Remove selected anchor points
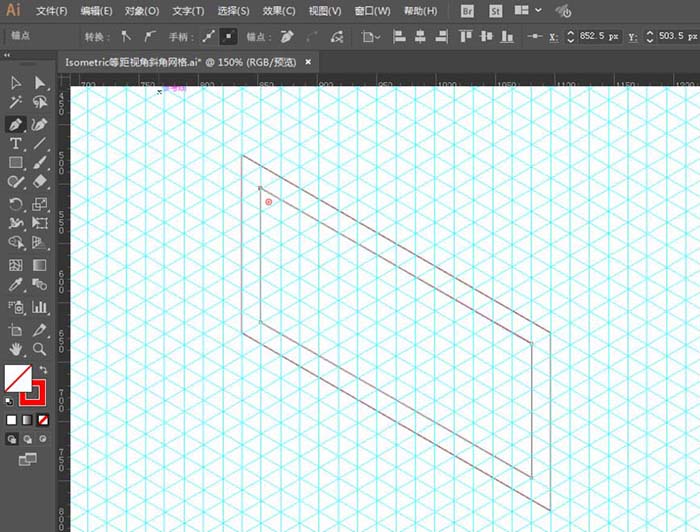This screenshot has height=532, width=700. coord(287,37)
